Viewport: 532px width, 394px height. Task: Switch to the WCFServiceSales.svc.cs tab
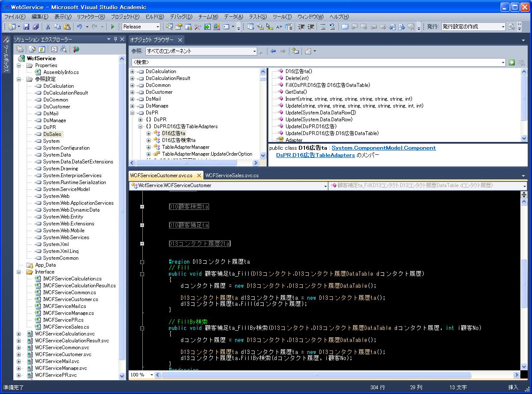point(232,175)
